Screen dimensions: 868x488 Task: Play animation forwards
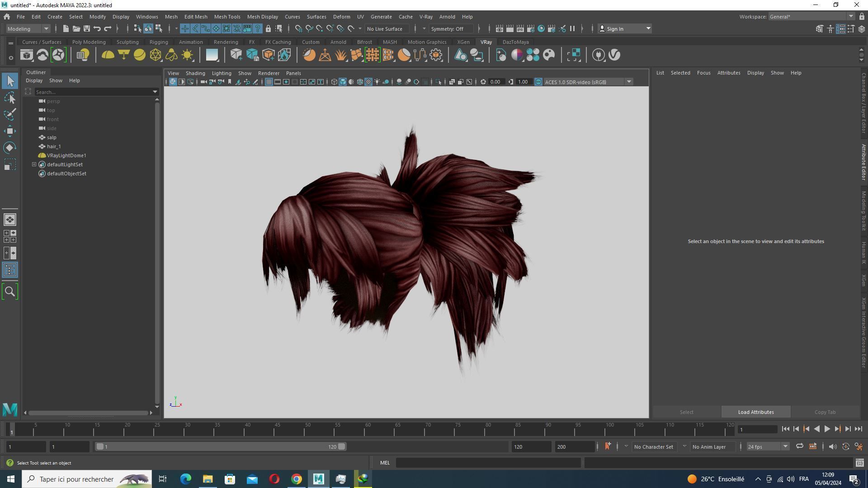[x=827, y=429]
